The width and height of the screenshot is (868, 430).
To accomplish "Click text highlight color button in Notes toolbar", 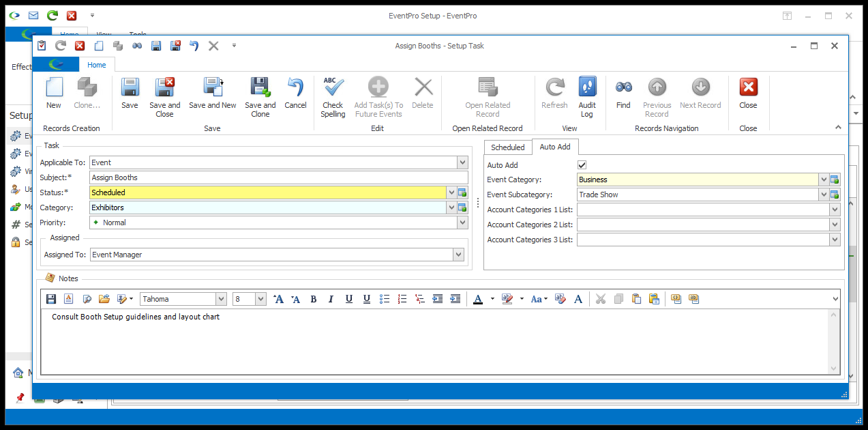I will pyautogui.click(x=507, y=299).
